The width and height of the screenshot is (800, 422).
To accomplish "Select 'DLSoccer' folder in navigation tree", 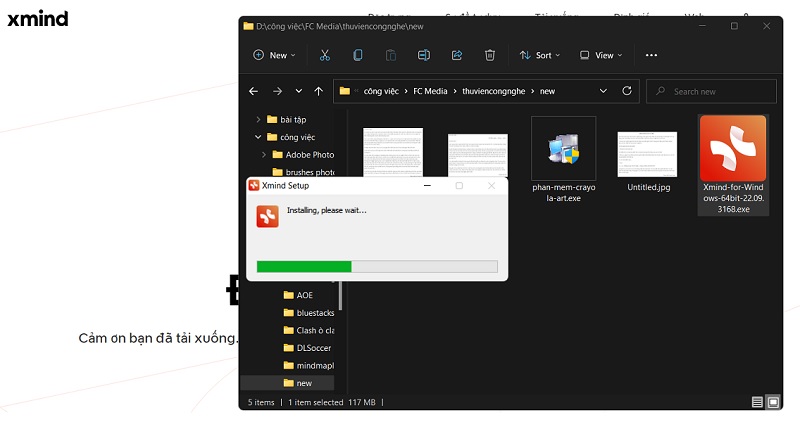I will 307,348.
